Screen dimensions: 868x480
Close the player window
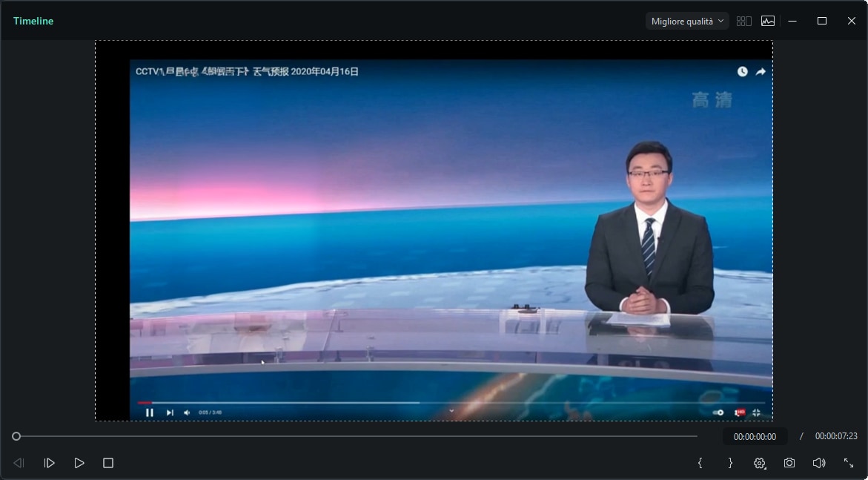click(x=852, y=22)
